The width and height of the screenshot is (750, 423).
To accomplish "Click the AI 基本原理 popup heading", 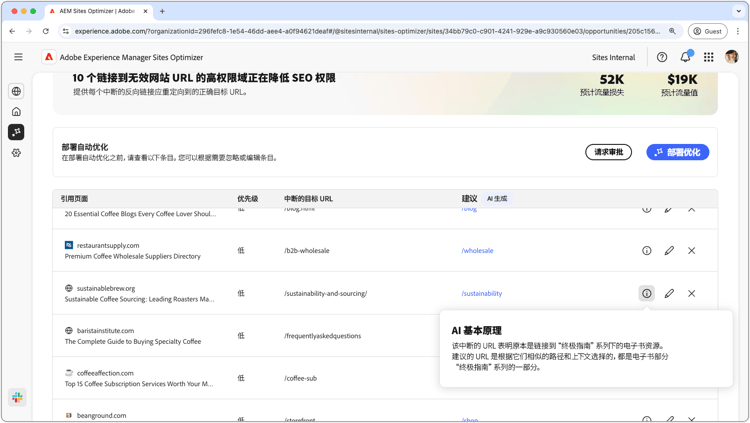I will coord(476,331).
